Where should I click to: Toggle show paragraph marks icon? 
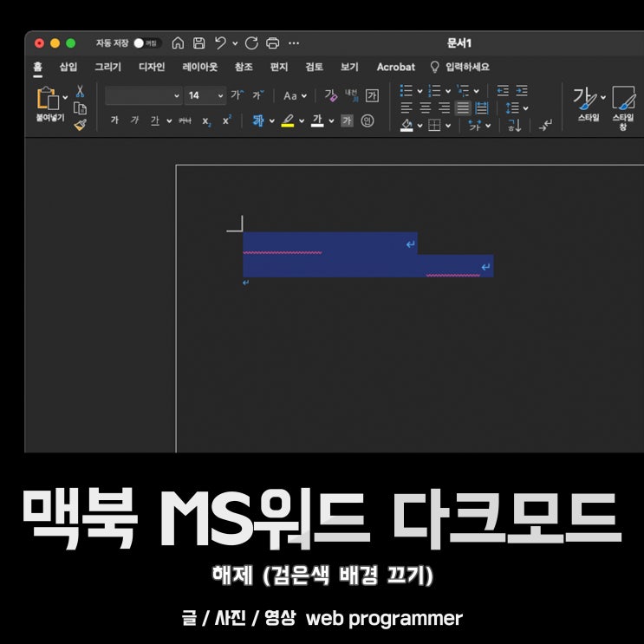point(545,126)
